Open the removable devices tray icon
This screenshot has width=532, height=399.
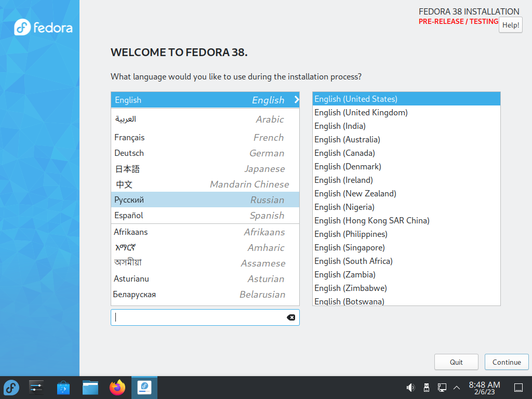427,388
